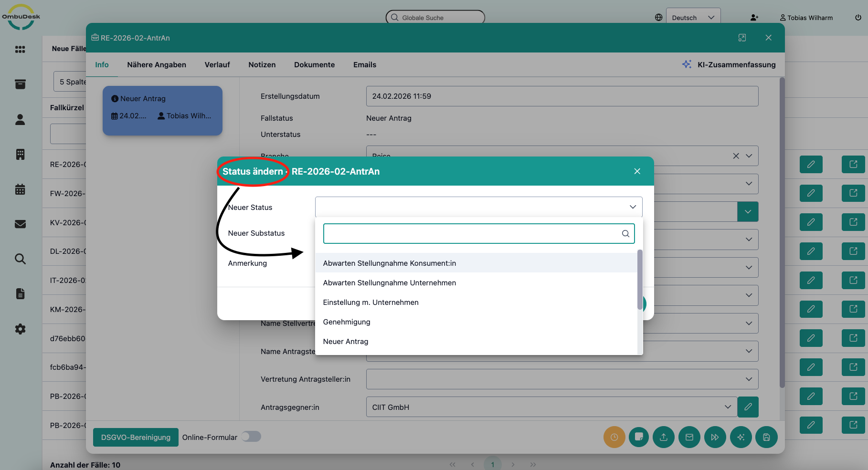Select Einstellung m. Unternehmen option
Screen dimensions: 868x470
click(x=370, y=303)
